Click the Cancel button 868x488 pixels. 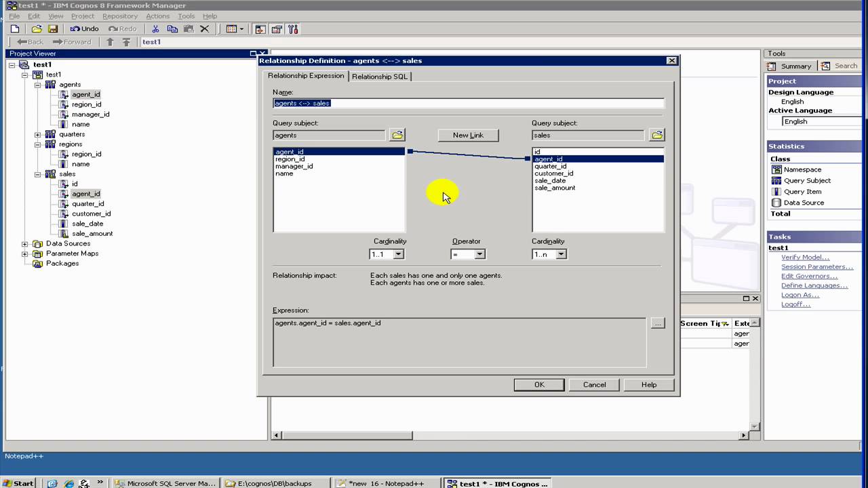tap(595, 384)
